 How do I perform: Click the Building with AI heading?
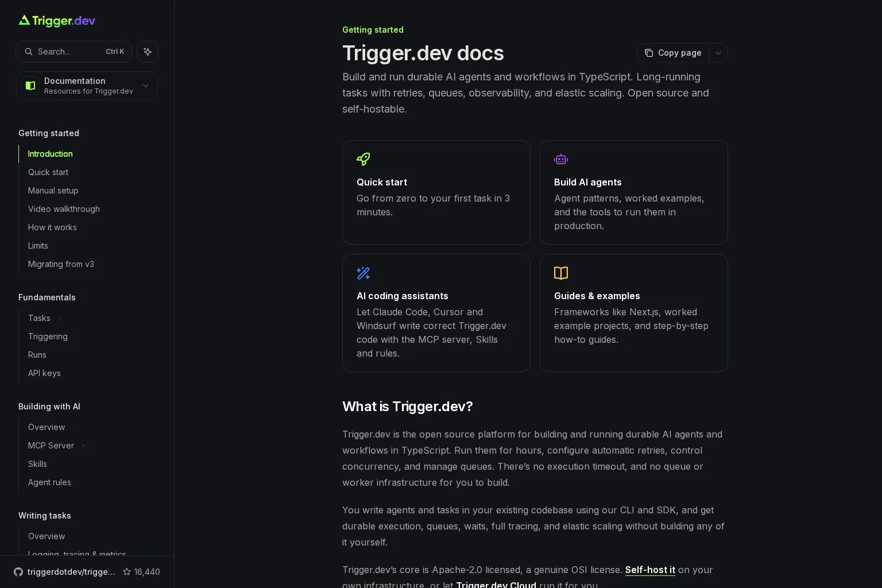[49, 407]
